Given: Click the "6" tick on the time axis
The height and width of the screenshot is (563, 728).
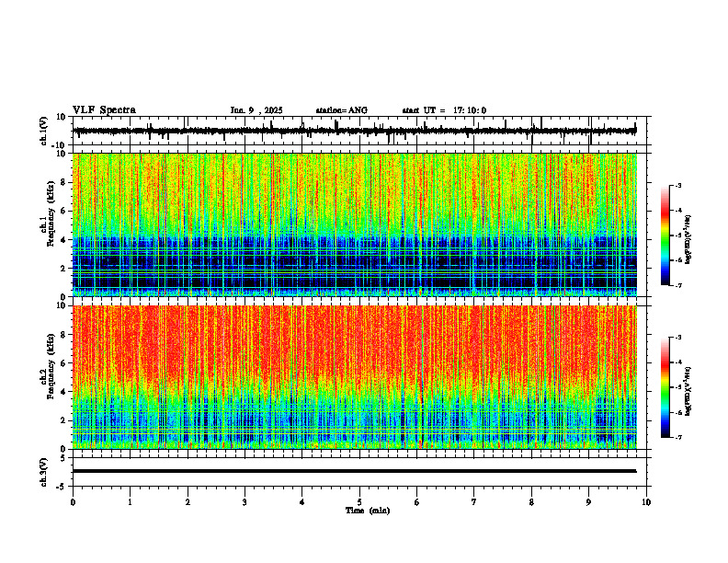Looking at the screenshot, I should [x=417, y=502].
